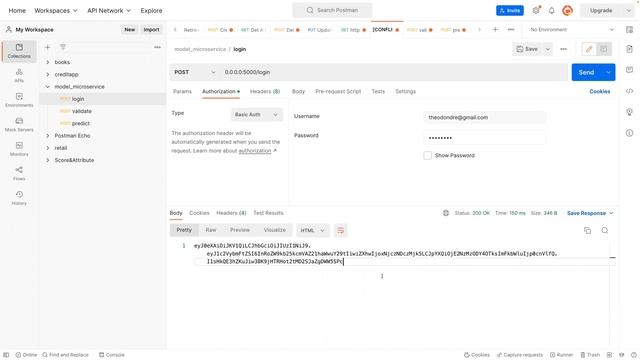Image resolution: width=640 pixels, height=360 pixels.
Task: Open the notifications bell
Action: tap(551, 10)
